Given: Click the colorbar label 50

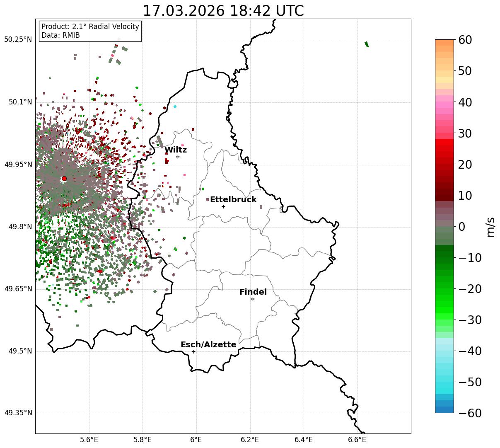Looking at the screenshot, I should [x=464, y=71].
